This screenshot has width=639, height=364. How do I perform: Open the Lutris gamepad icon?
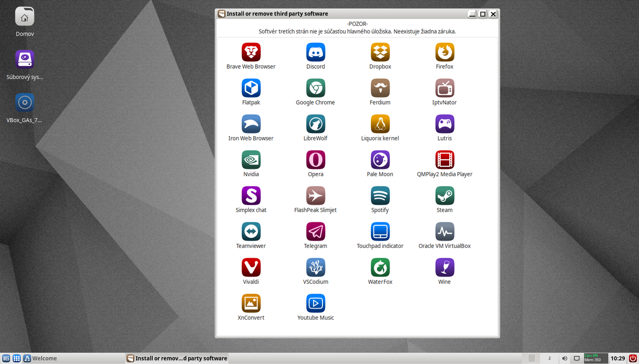coord(444,124)
